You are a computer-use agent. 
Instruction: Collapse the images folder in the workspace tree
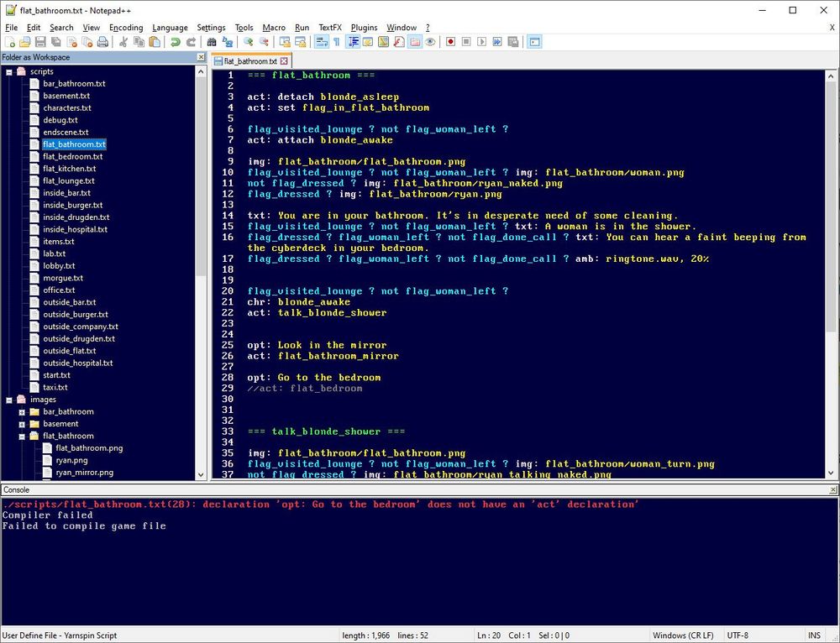coord(9,400)
